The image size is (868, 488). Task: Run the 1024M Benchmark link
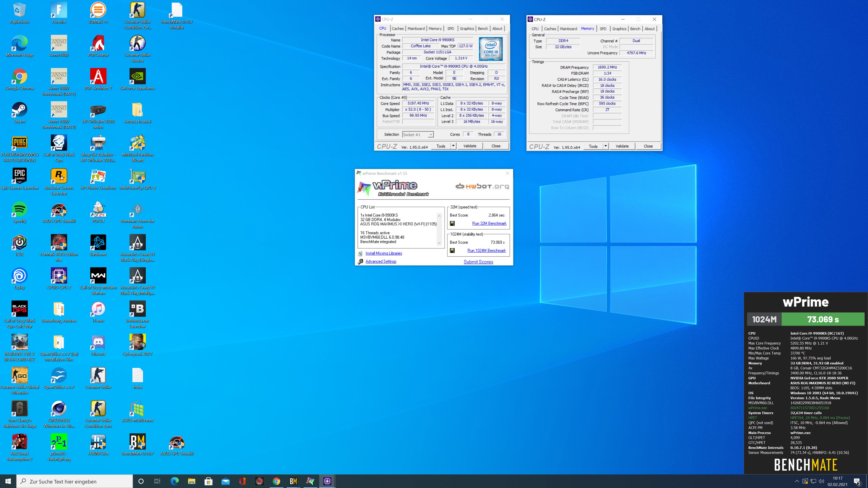486,251
